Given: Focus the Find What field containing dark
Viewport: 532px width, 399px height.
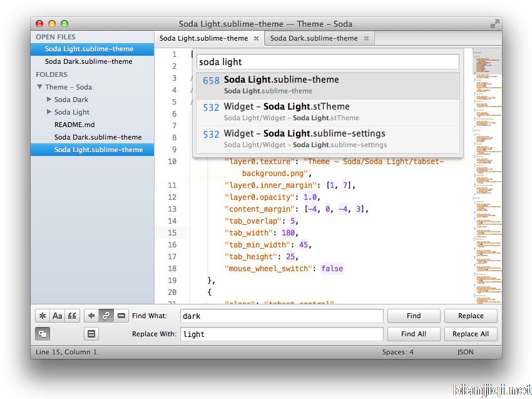Looking at the screenshot, I should coord(282,316).
